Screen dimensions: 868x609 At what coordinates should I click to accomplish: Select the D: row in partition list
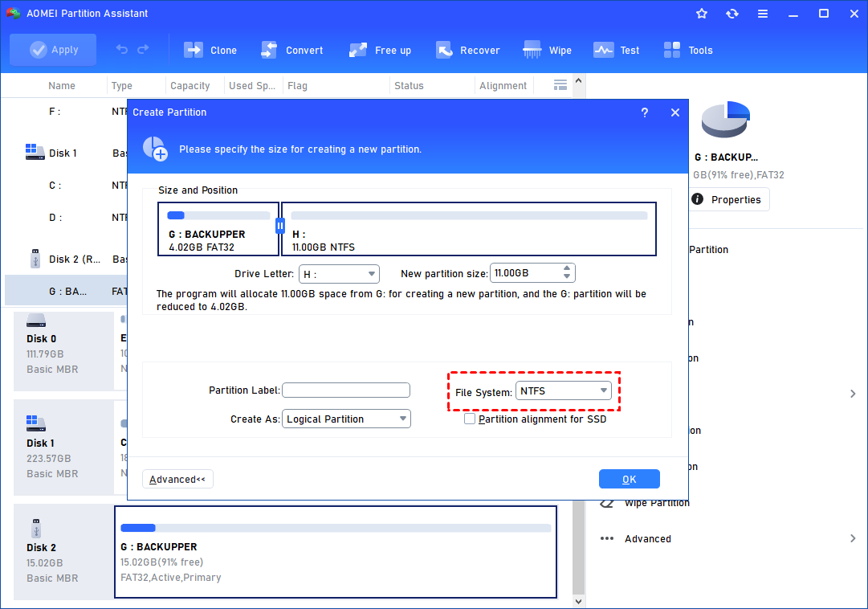click(x=67, y=217)
